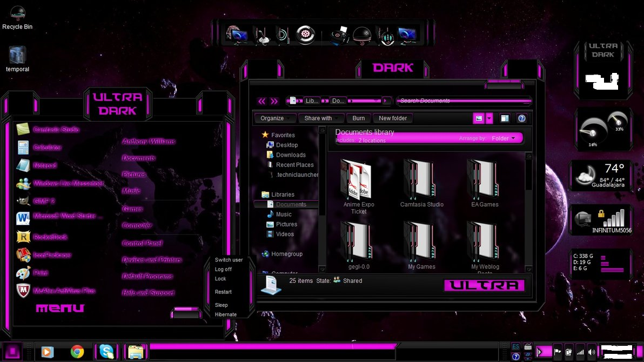The image size is (644, 362).
Task: Click the File Explorer taskbar icon
Action: [x=136, y=352]
